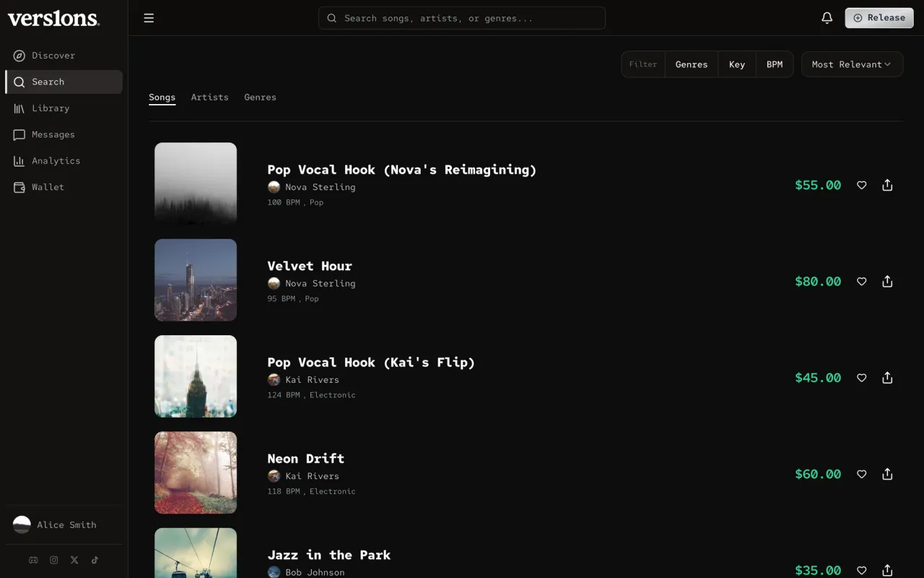Image resolution: width=924 pixels, height=578 pixels.
Task: Select the Songs tab
Action: [x=162, y=97]
